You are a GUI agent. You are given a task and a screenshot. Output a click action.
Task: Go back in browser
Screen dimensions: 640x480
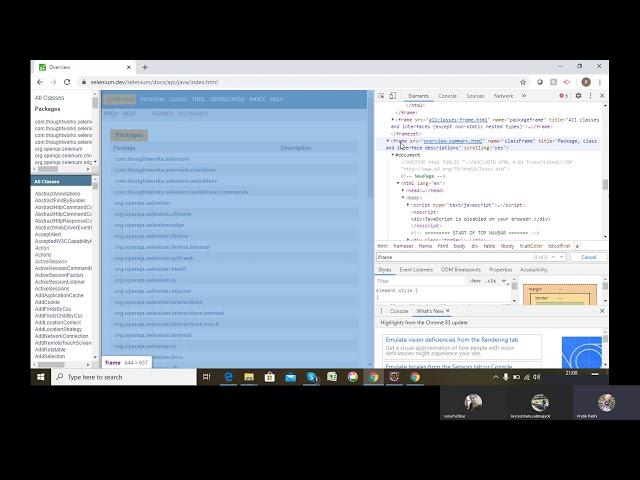coord(40,82)
